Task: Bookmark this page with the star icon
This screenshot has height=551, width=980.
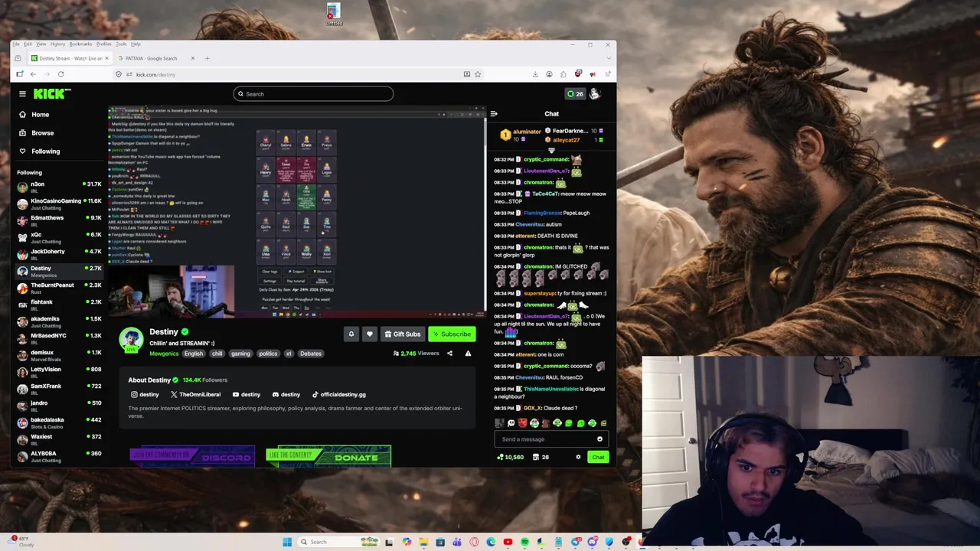Action: 478,74
